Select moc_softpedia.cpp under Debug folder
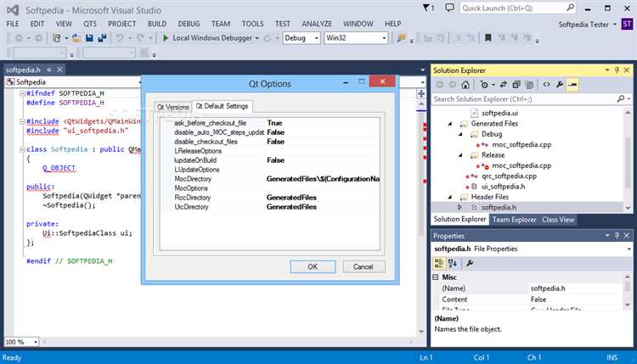 point(521,144)
